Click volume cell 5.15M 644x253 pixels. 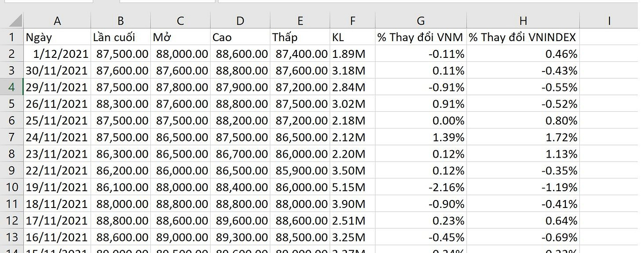tap(353, 187)
